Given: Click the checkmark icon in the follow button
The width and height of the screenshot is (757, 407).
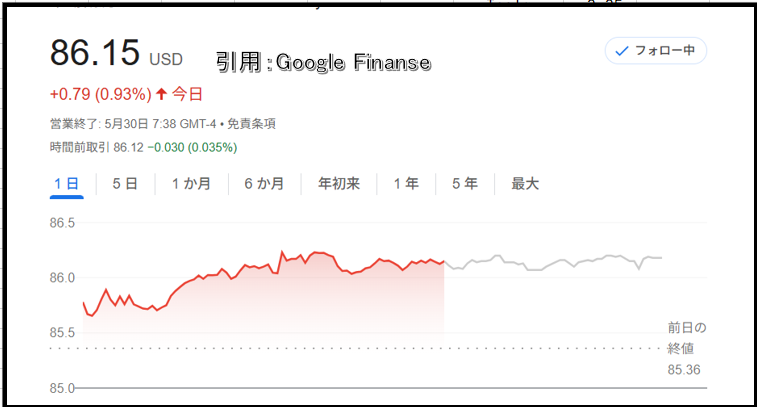Looking at the screenshot, I should (x=622, y=51).
